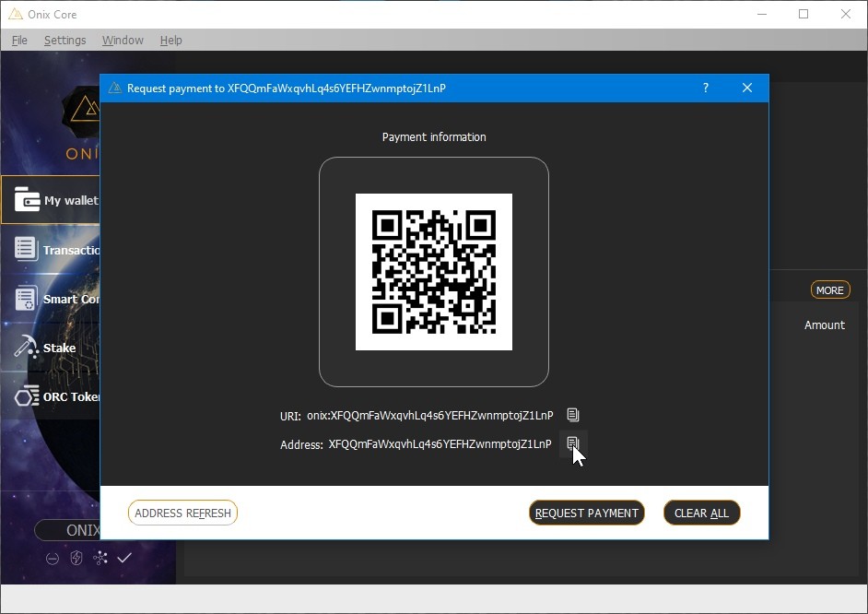Viewport: 868px width, 614px height.
Task: Click the Address Refresh button
Action: [182, 513]
